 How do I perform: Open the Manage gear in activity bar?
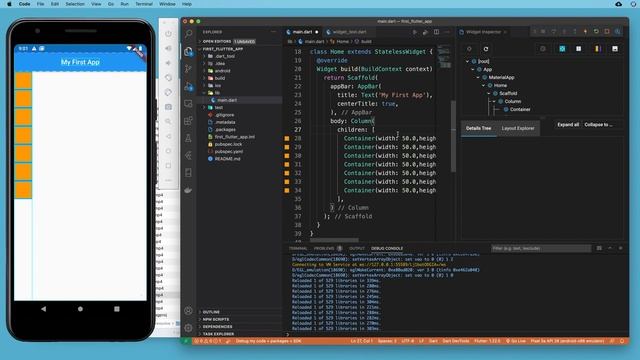pyautogui.click(x=188, y=328)
